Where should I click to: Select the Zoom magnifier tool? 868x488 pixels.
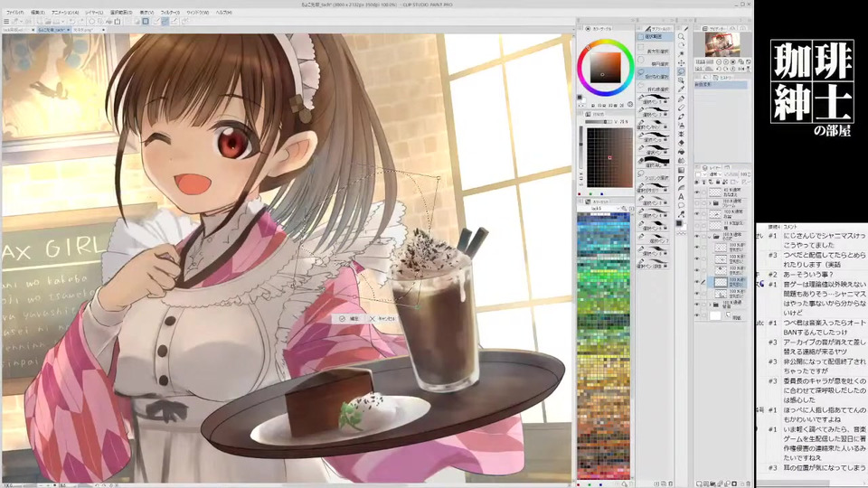pos(681,36)
